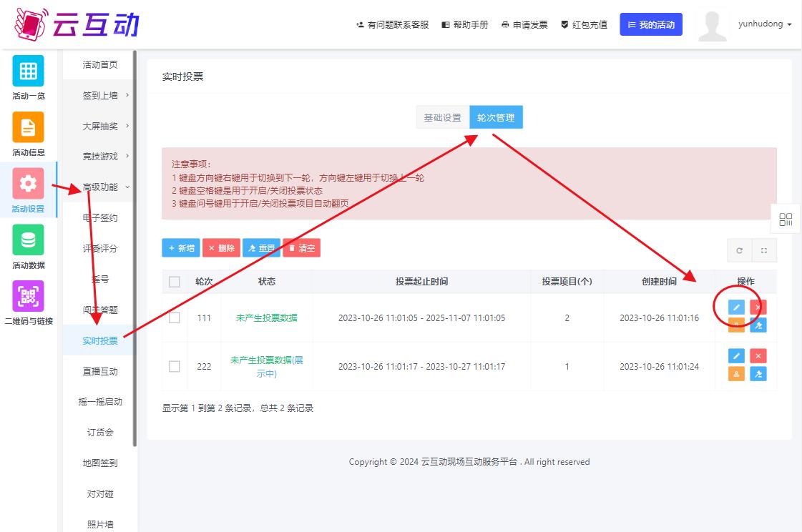Click the 新增 button
The height and width of the screenshot is (532, 802).
pos(181,248)
